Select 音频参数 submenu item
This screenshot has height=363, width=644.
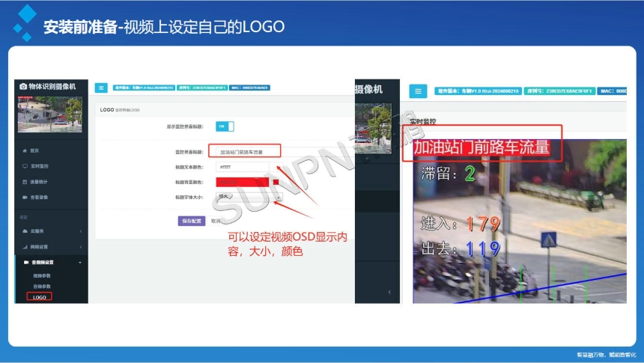click(x=42, y=286)
